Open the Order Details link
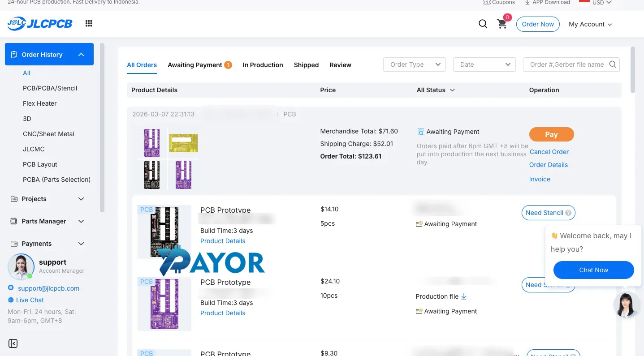This screenshot has height=356, width=644. [549, 165]
